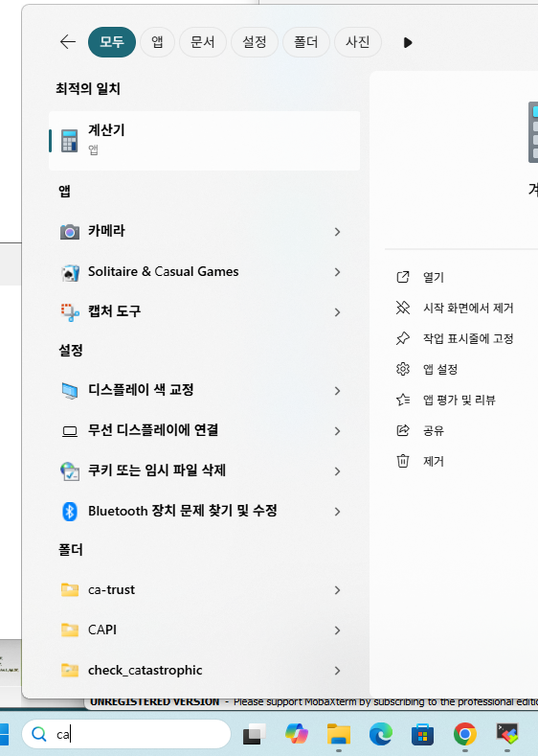This screenshot has height=756, width=538.
Task: Click 제거 to uninstall the app
Action: click(434, 462)
